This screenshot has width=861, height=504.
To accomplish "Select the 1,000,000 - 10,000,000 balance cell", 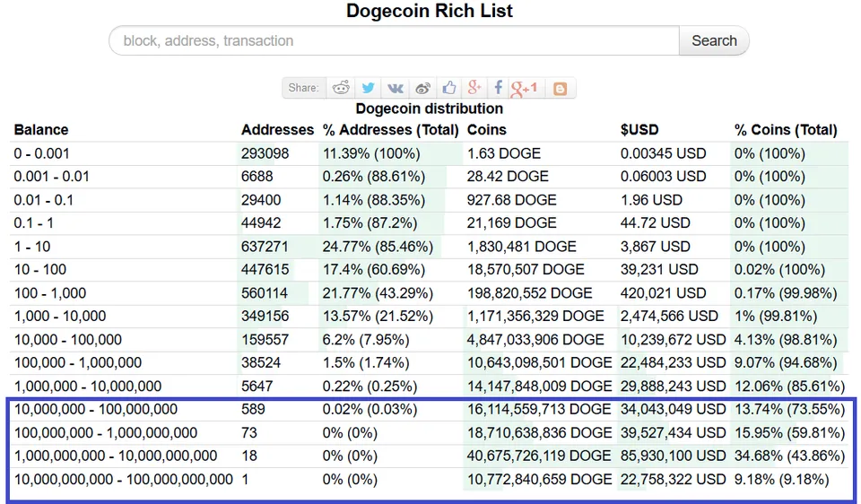I will tap(88, 387).
